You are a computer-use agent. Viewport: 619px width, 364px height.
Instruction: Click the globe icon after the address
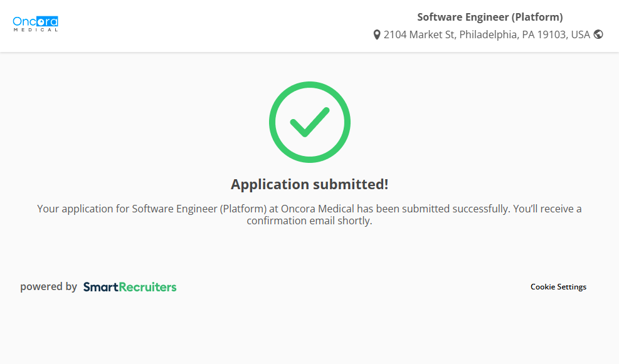(x=598, y=34)
